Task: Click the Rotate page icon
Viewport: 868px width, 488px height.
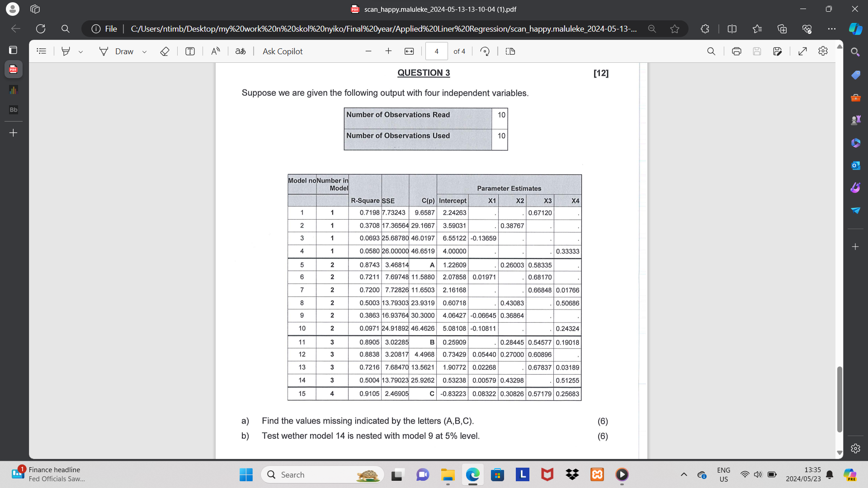Action: click(485, 52)
